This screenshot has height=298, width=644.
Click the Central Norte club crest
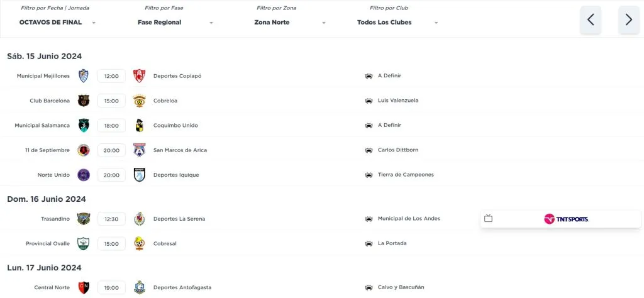(84, 287)
